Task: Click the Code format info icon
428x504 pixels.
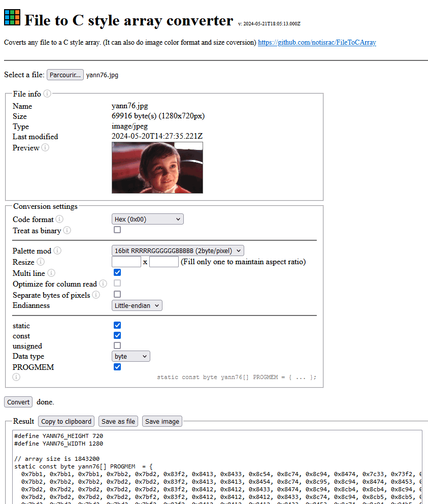Action: (59, 219)
